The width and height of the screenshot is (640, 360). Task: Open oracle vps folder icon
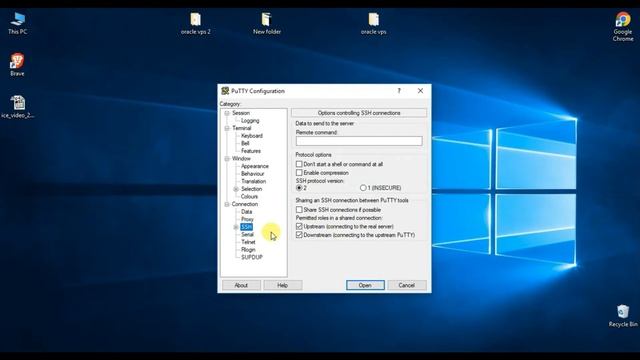pyautogui.click(x=373, y=23)
